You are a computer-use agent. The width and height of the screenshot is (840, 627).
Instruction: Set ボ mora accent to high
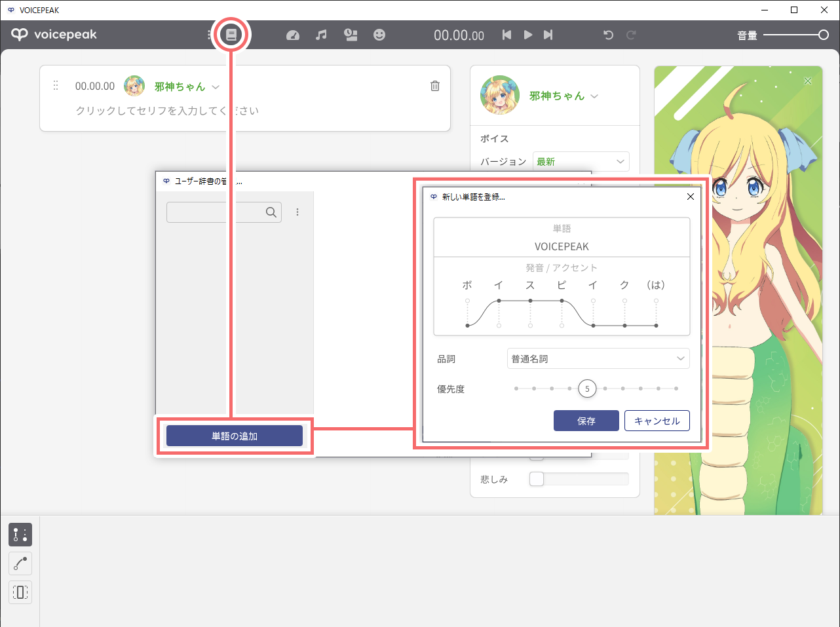point(467,301)
